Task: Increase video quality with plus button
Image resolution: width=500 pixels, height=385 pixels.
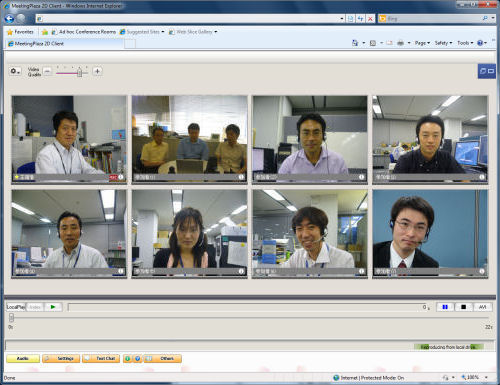Action: pyautogui.click(x=97, y=71)
